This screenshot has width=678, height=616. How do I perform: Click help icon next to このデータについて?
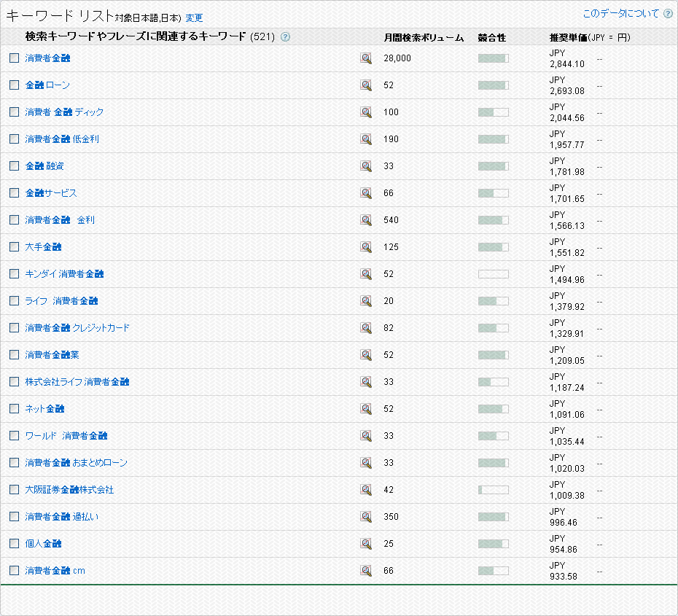[668, 14]
